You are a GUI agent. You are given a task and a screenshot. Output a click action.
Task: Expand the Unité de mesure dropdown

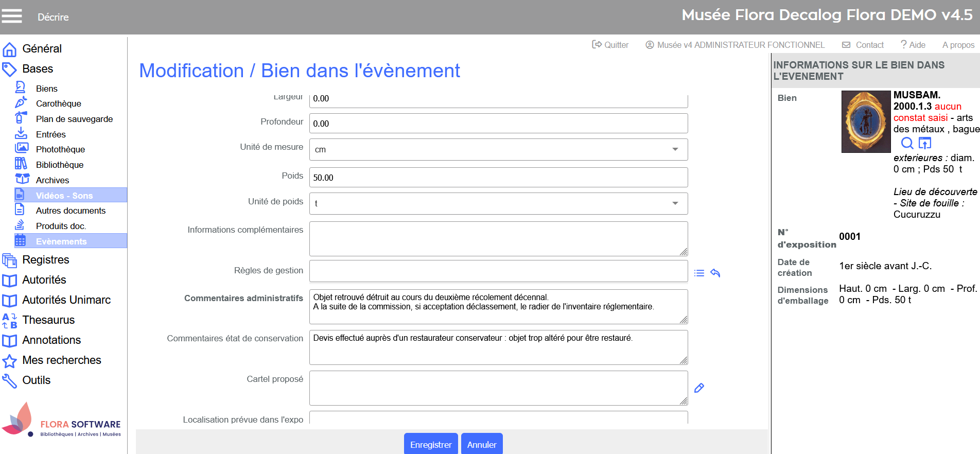[498, 149]
